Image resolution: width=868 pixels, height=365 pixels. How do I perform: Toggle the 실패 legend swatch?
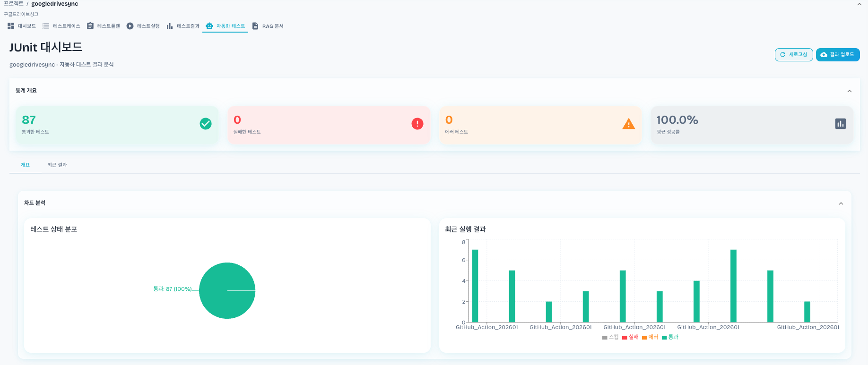625,338
